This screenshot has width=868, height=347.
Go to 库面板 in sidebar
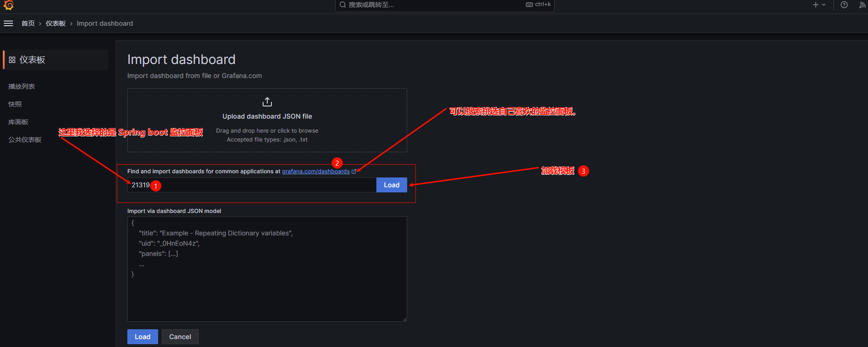[18, 122]
